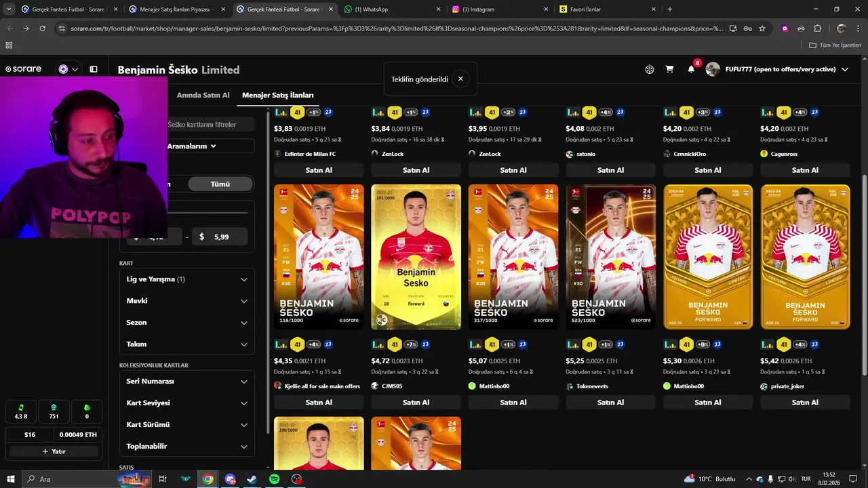Reload the page
This screenshot has height=488, width=868.
click(42, 28)
